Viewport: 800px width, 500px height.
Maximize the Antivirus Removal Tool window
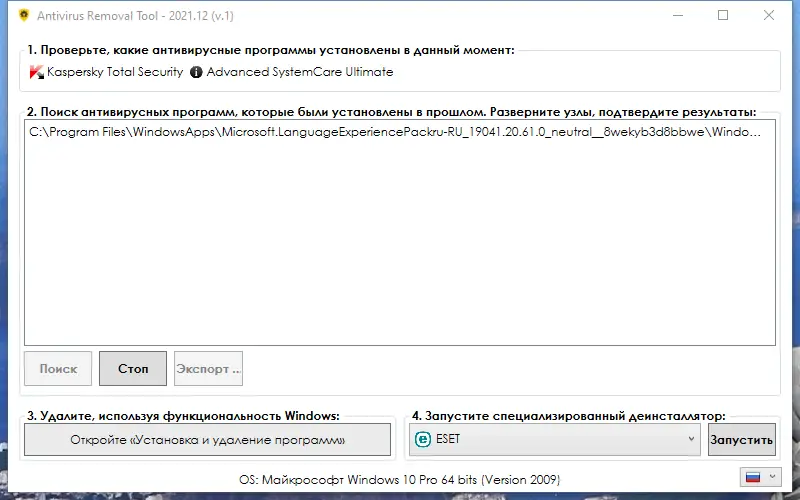pyautogui.click(x=723, y=15)
